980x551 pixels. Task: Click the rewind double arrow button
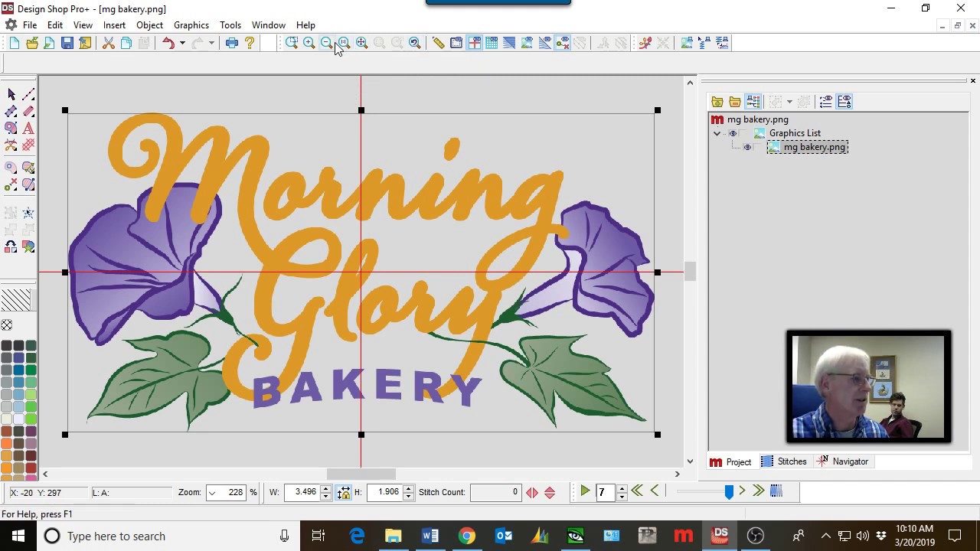pos(637,491)
